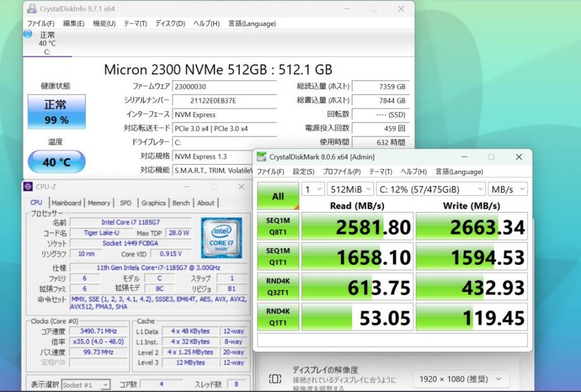The width and height of the screenshot is (581, 392).
Task: Click the serial number field 21122E0EB37E
Action: [224, 101]
